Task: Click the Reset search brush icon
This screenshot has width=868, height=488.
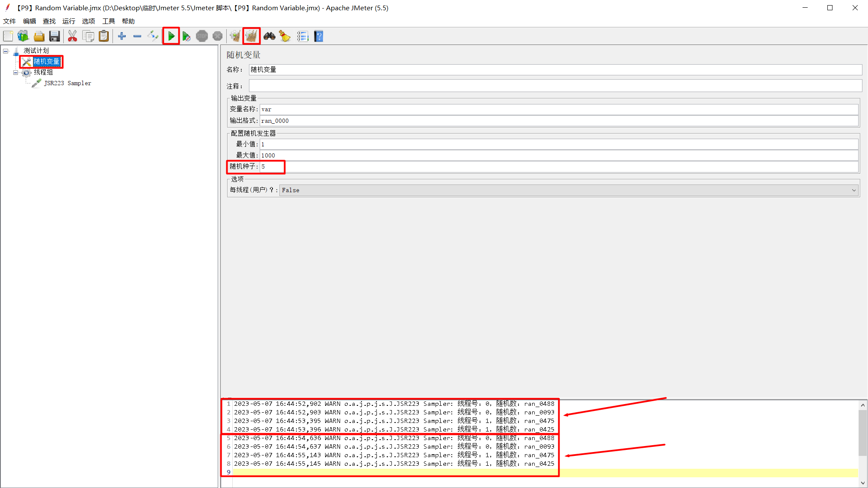Action: 285,36
